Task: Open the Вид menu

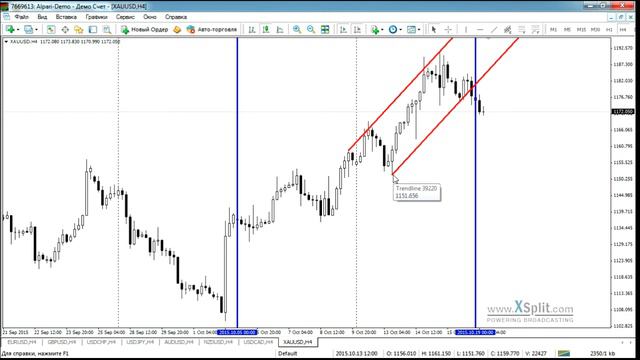Action: click(42, 17)
